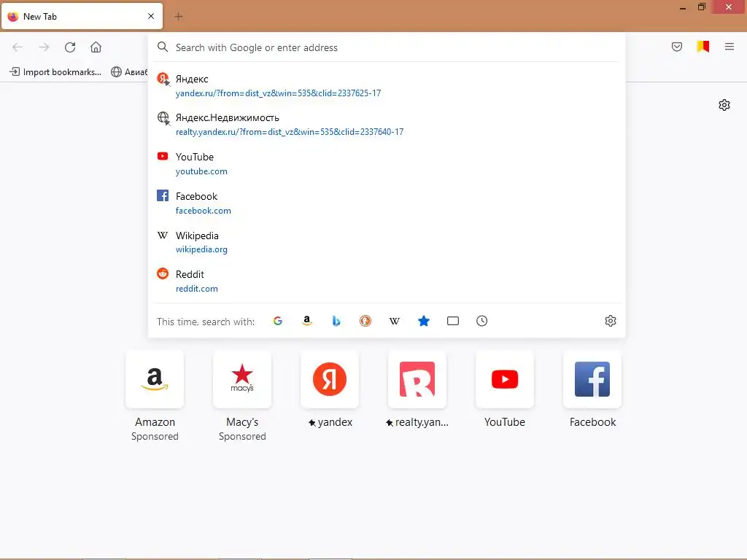Click the Wikipedia W favicon in suggestions

[x=163, y=235]
